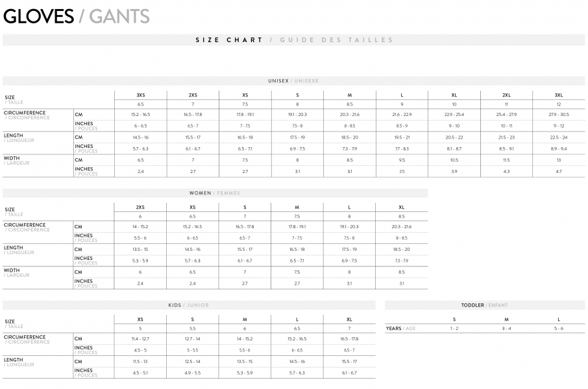This screenshot has height=389, width=588.
Task: Click the SIZE CHART heading text
Action: 229,40
